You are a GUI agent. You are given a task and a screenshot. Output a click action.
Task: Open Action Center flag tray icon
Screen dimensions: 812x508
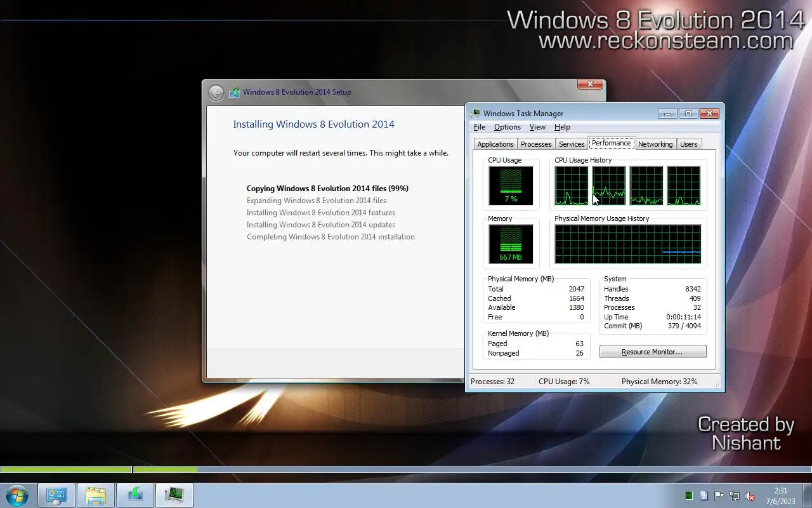pos(719,496)
